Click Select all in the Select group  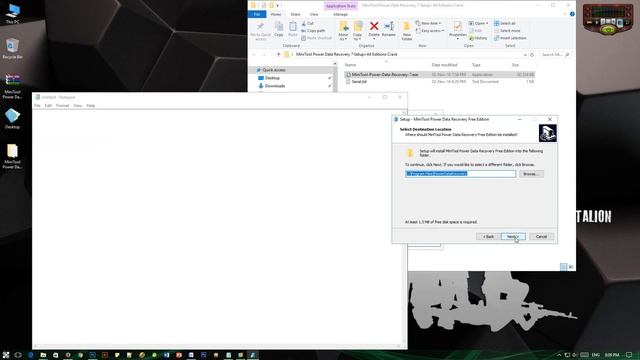pyautogui.click(x=505, y=23)
